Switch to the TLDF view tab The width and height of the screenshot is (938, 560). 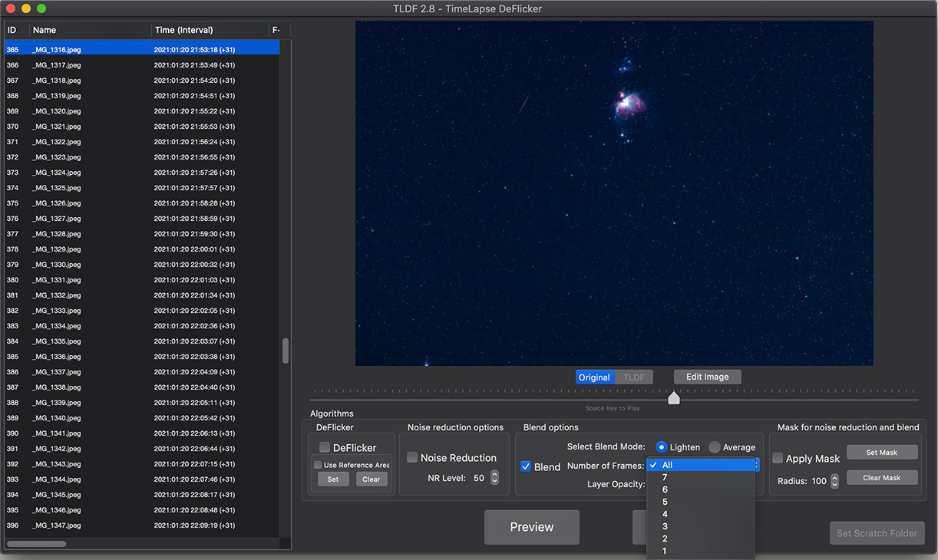click(633, 377)
